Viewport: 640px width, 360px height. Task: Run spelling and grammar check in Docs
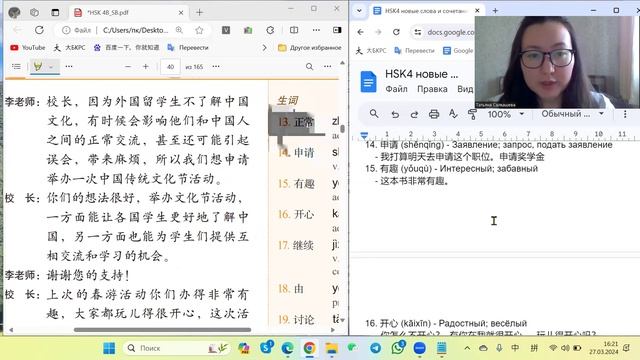[x=453, y=114]
